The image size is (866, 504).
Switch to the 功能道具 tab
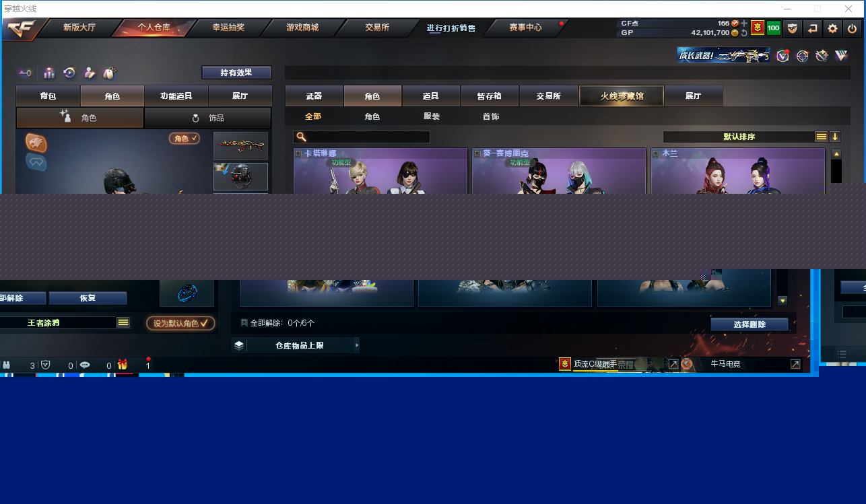click(x=176, y=96)
